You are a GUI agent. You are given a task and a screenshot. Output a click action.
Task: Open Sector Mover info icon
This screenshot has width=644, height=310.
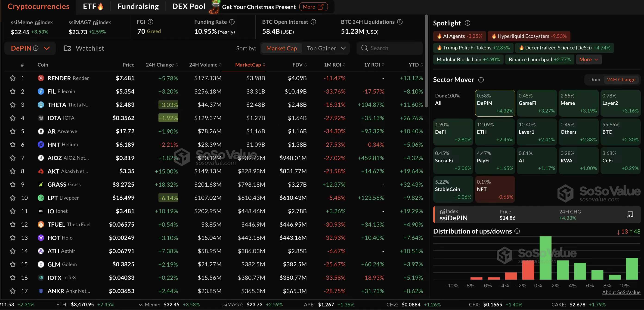click(481, 80)
